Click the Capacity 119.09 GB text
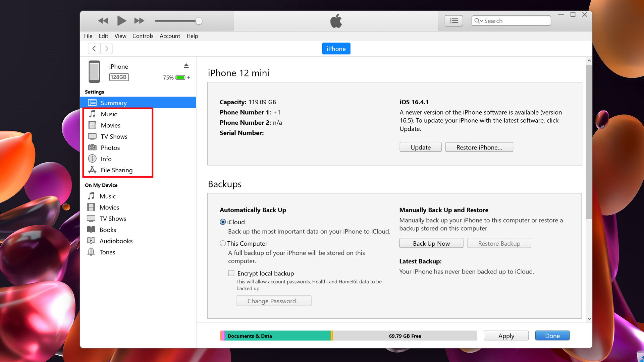Screen dimensions: 644x362 point(248,102)
